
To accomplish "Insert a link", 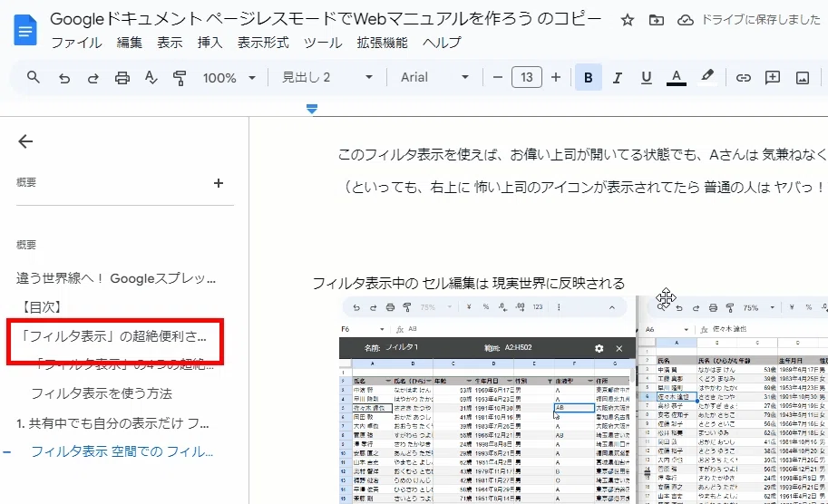I will (743, 78).
